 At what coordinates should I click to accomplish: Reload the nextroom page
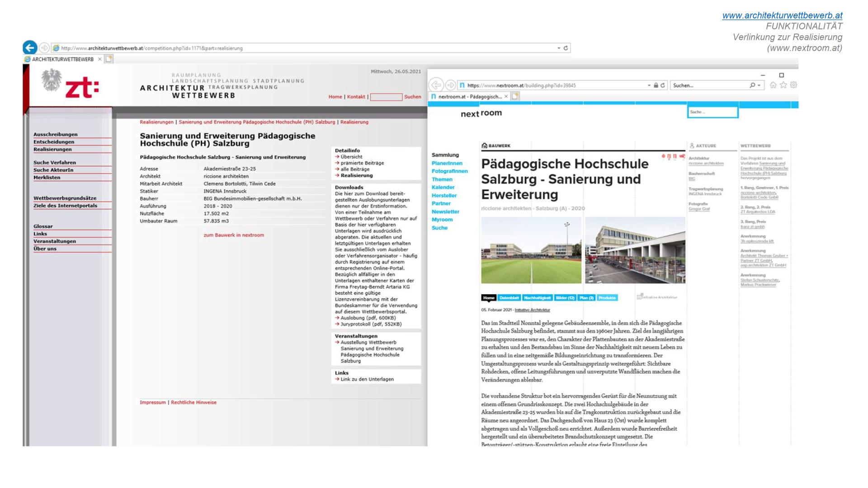coord(663,85)
